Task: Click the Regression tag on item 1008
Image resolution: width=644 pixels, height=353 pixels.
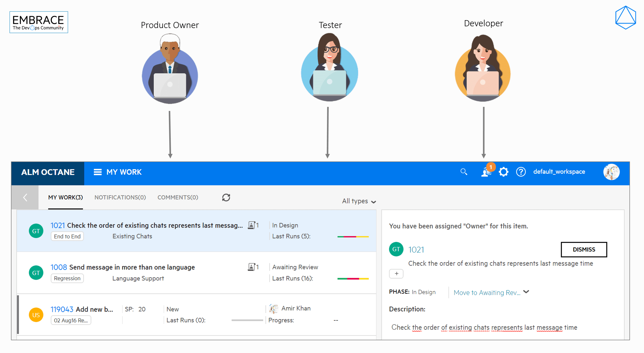Action: pos(67,278)
